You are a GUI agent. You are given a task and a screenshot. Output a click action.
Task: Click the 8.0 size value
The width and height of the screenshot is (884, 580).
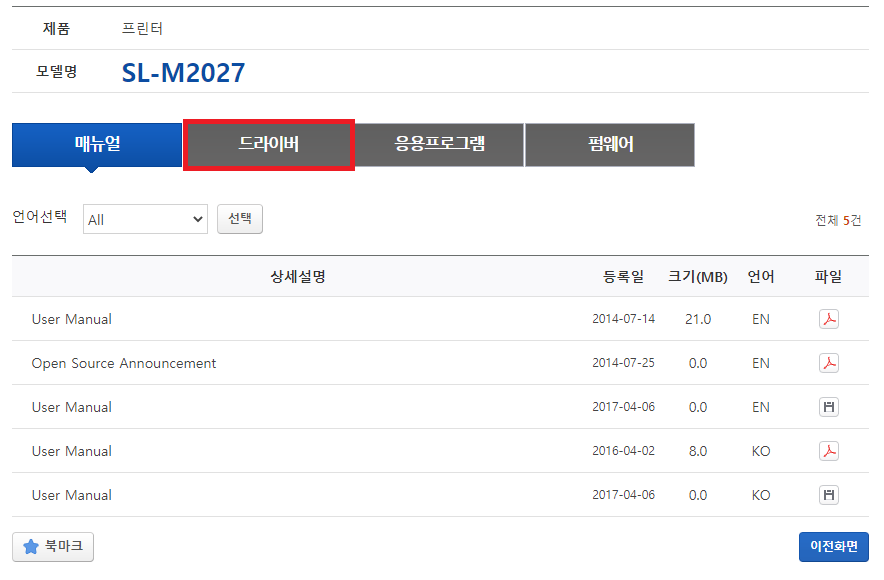click(698, 451)
